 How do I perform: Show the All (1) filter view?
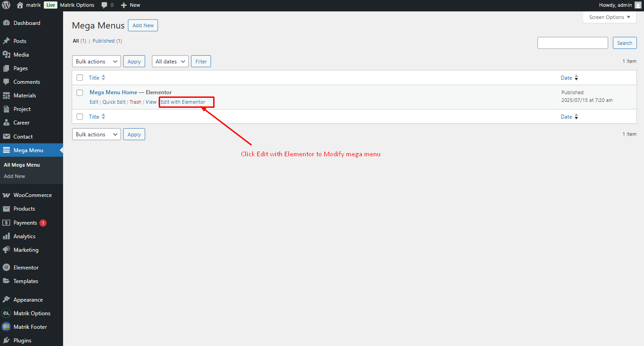pos(79,41)
